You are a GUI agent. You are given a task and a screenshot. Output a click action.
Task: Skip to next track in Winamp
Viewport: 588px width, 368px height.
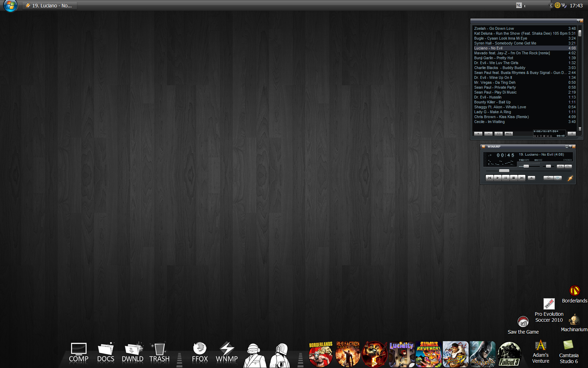coord(521,178)
